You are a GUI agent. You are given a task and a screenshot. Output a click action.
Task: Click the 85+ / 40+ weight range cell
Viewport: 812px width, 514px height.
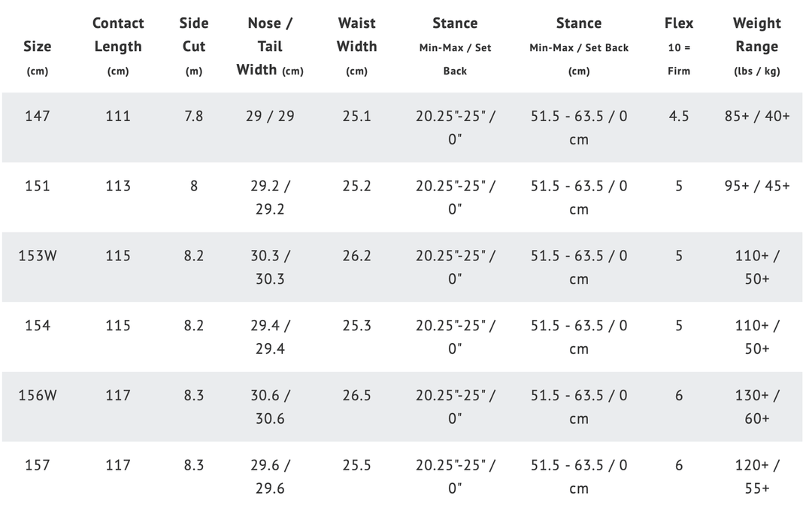click(756, 116)
